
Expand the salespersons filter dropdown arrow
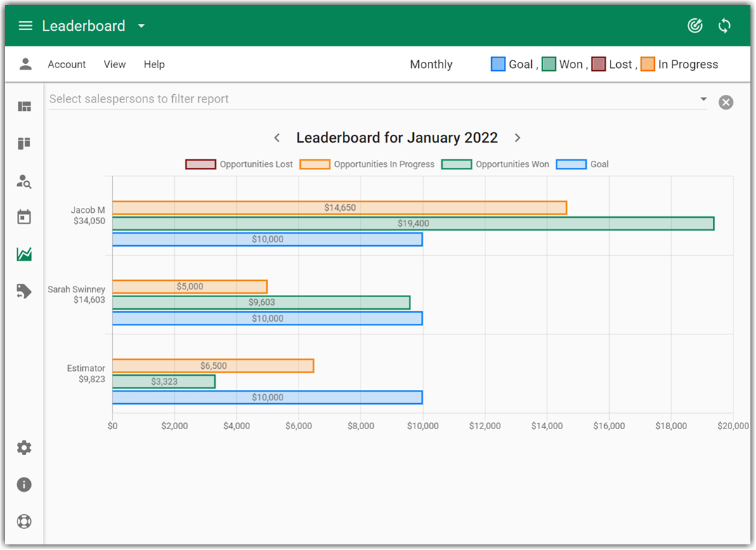tap(703, 99)
